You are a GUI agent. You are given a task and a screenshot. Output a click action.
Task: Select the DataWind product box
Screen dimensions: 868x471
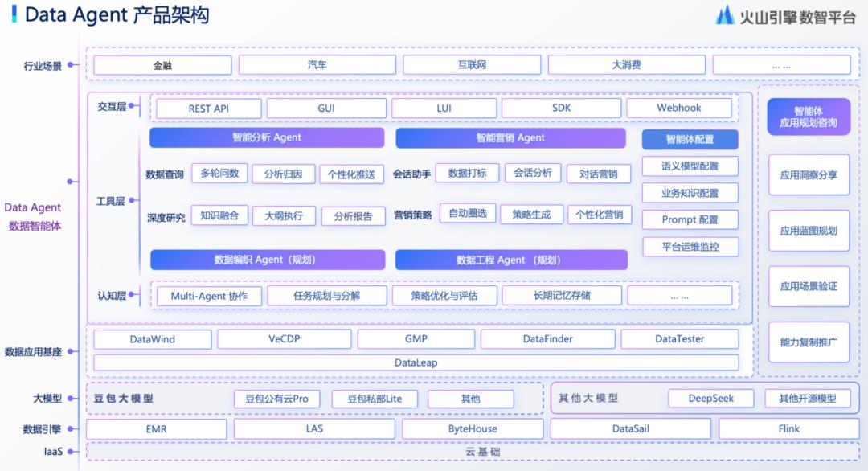pyautogui.click(x=153, y=339)
